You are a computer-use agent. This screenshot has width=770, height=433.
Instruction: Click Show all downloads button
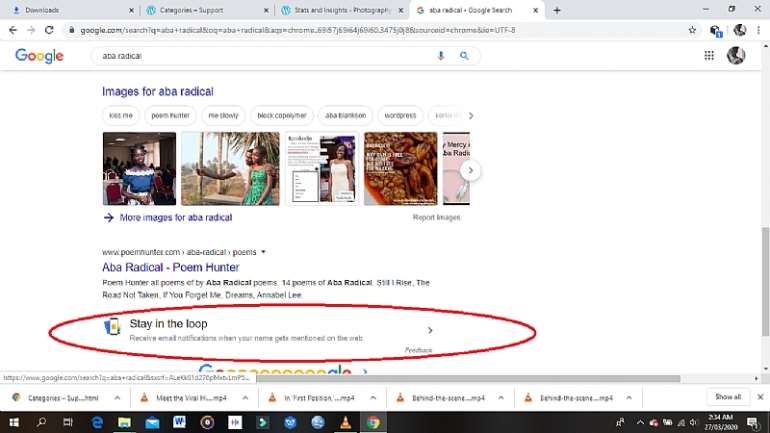728,397
